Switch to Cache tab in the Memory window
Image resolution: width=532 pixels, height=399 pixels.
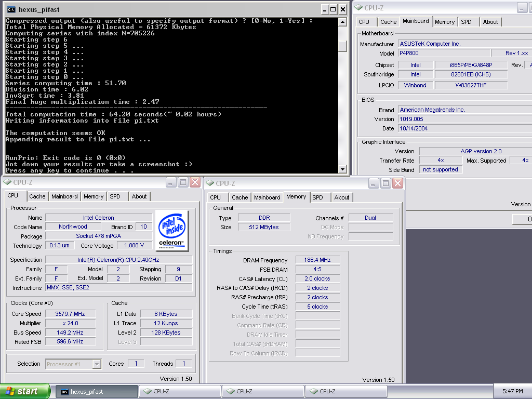click(240, 197)
